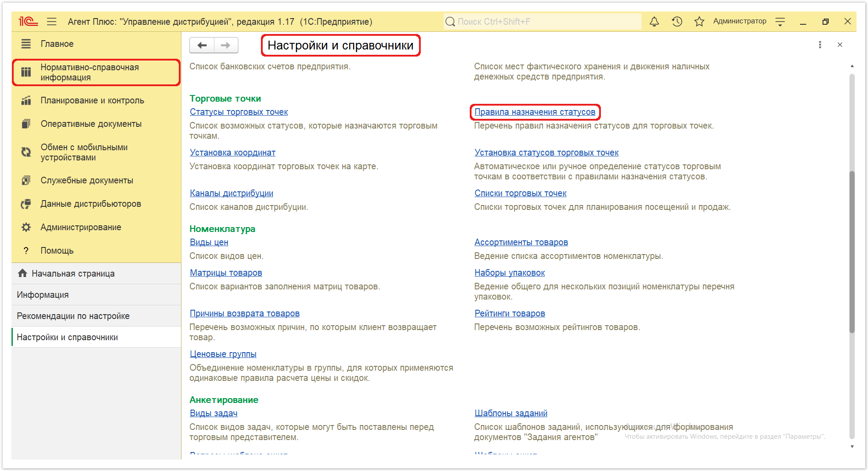Open Причины возврата товаров link
Image resolution: width=868 pixels, height=471 pixels.
[x=245, y=313]
